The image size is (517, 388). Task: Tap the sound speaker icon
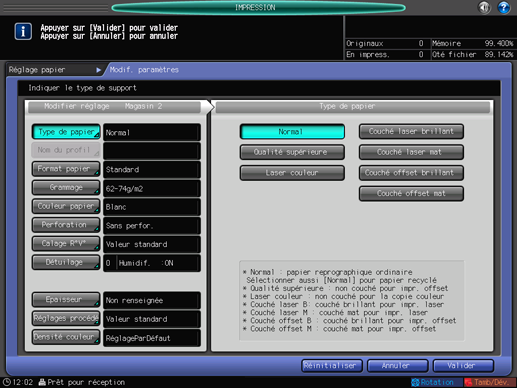point(484,7)
